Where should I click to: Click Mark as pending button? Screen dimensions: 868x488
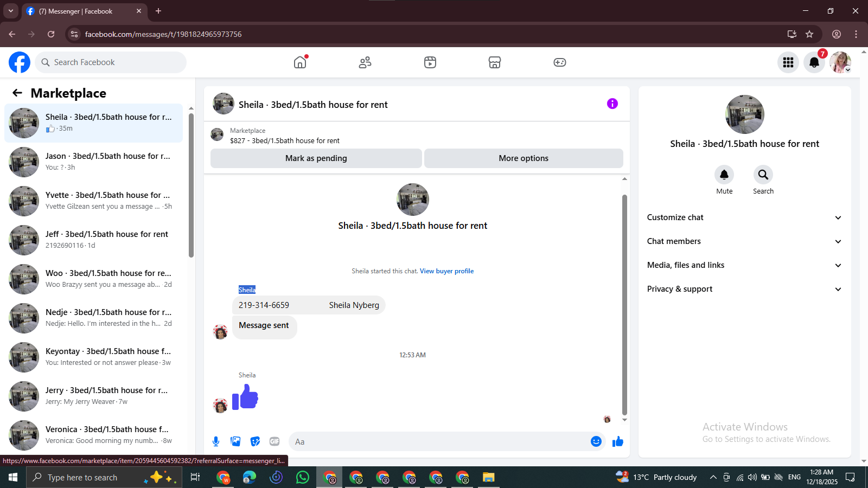[316, 158]
